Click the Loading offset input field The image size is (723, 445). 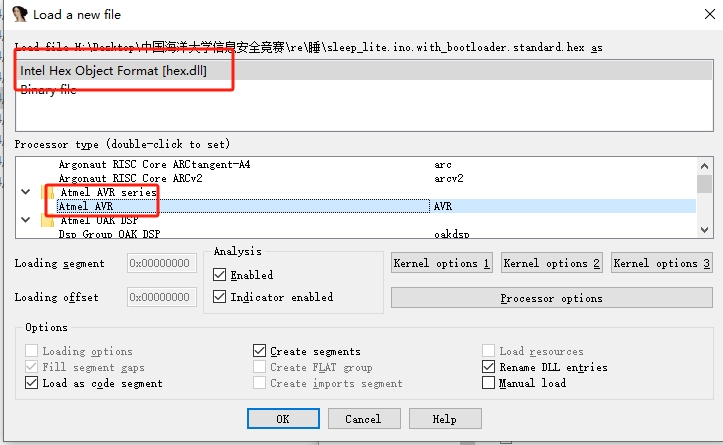(161, 297)
